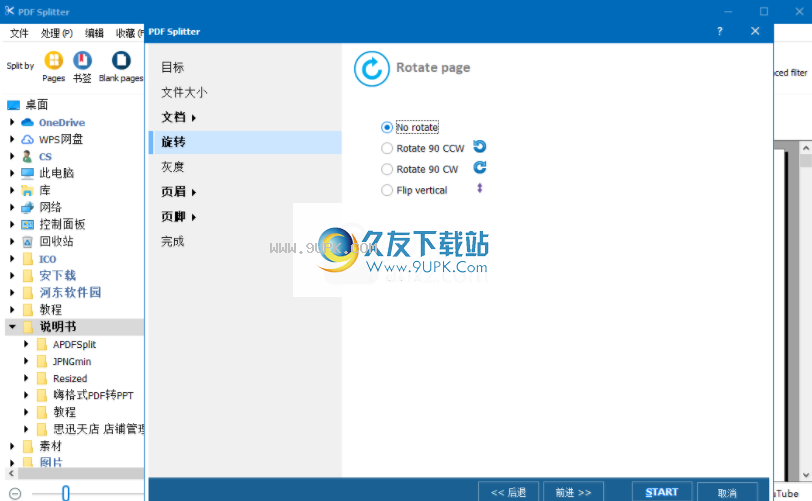Click the dialog help question mark
Viewport: 812px width, 501px height.
tap(720, 32)
